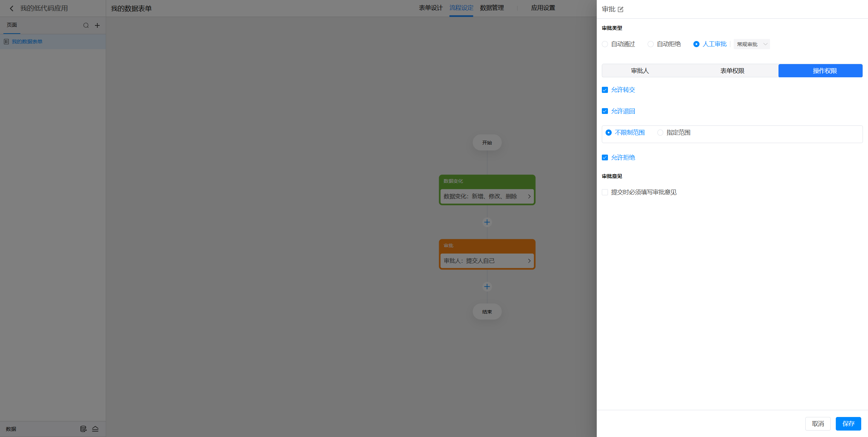868x437 pixels.
Task: Toggle the 允许拒绝 checkbox
Action: [605, 158]
